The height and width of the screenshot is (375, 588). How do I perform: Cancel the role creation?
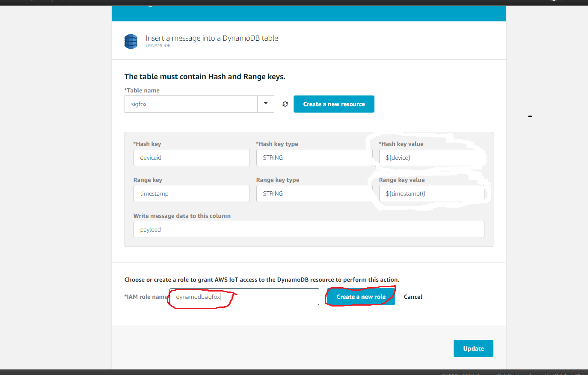[413, 297]
